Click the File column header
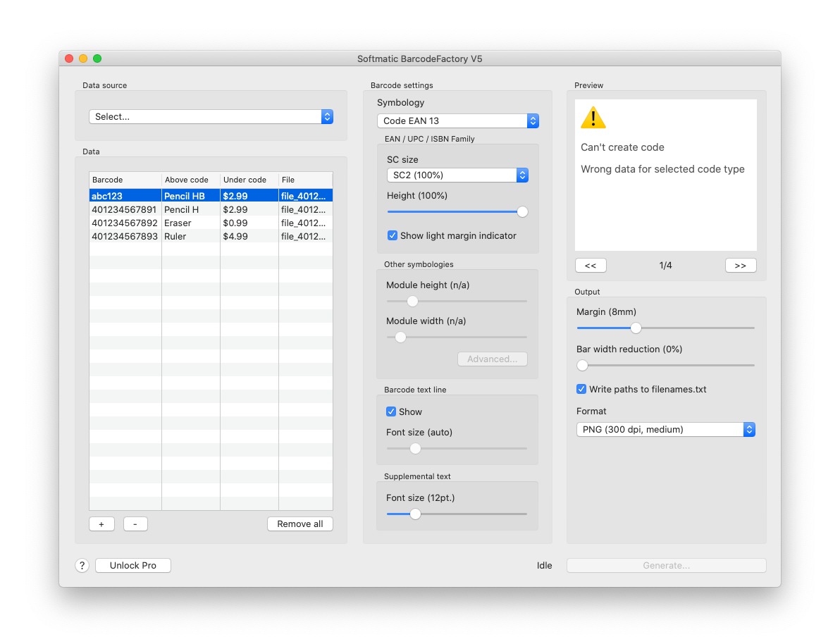 tap(306, 180)
